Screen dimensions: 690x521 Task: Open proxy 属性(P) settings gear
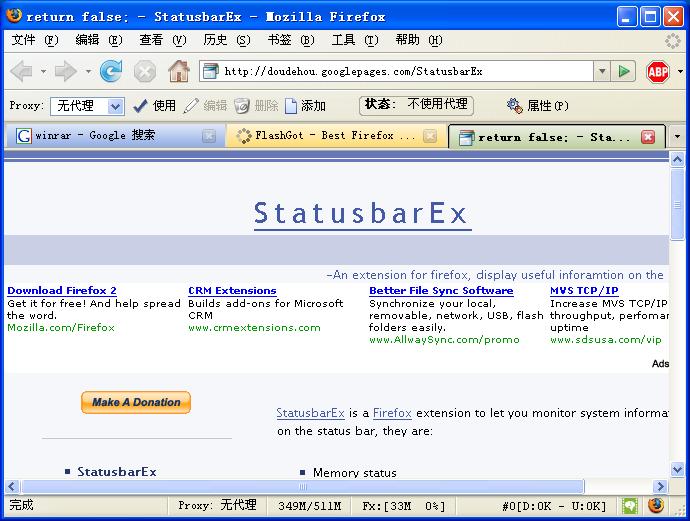(538, 106)
